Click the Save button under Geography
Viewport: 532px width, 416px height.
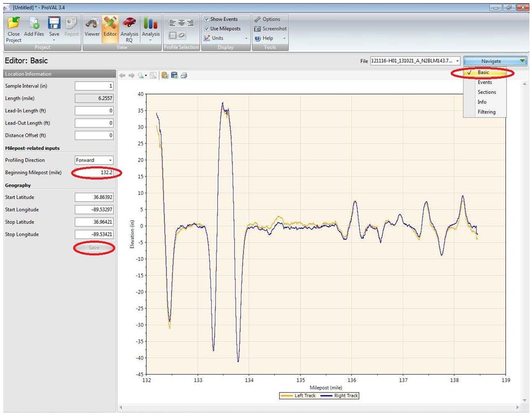click(x=94, y=248)
